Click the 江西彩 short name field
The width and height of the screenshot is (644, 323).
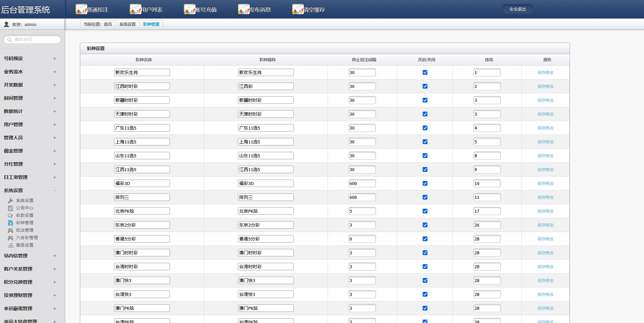(266, 86)
